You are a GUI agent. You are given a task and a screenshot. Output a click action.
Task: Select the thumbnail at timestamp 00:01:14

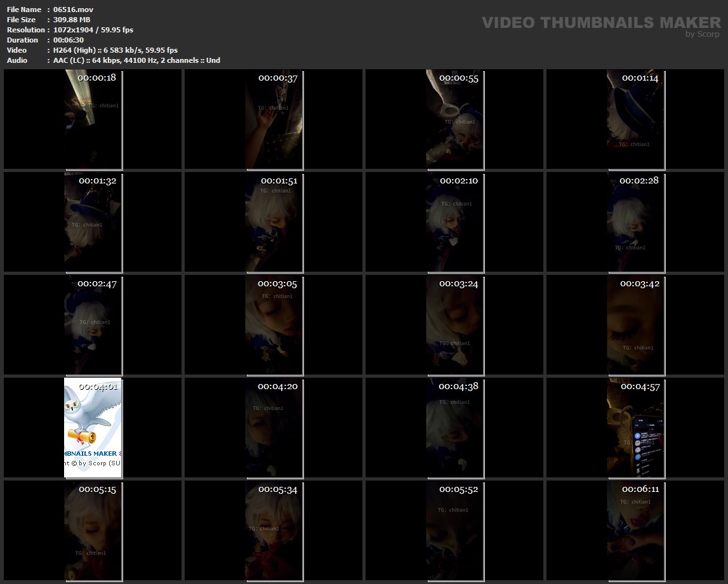pyautogui.click(x=635, y=119)
